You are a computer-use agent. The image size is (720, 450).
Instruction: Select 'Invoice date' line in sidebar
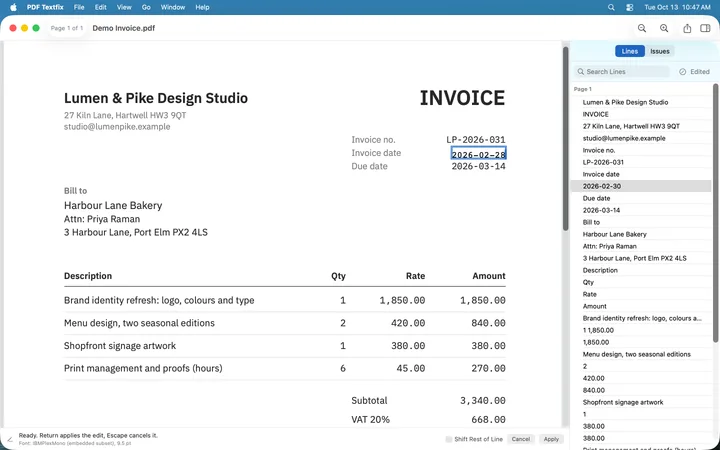tap(641, 174)
